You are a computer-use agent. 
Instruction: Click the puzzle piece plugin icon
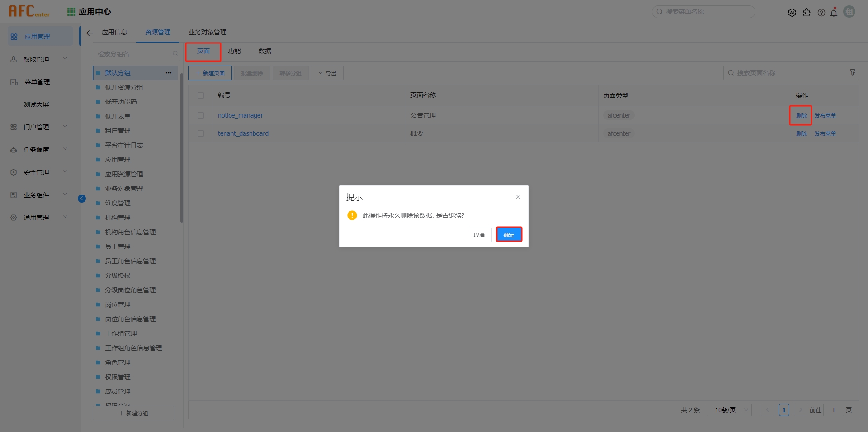pos(807,13)
